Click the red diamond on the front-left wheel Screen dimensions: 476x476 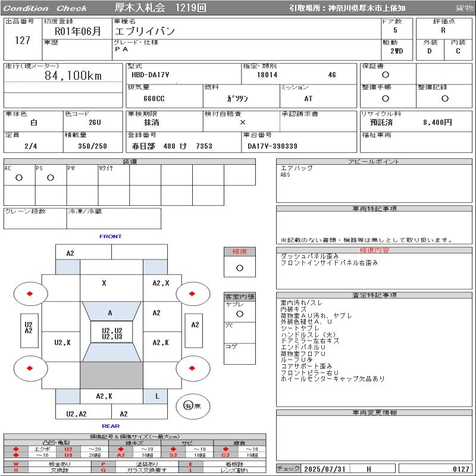tap(29, 293)
